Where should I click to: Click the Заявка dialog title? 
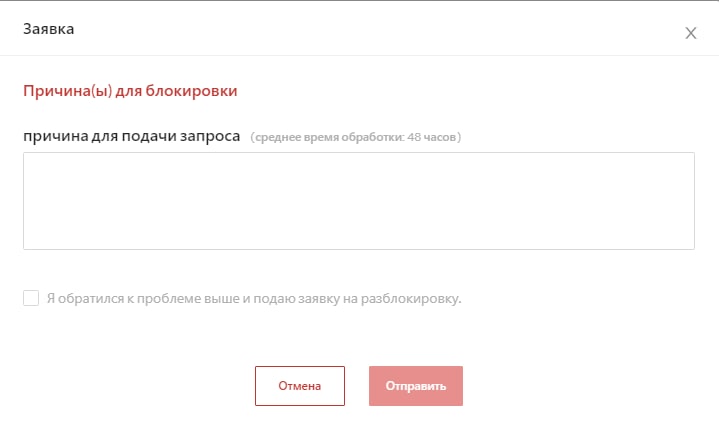click(49, 29)
